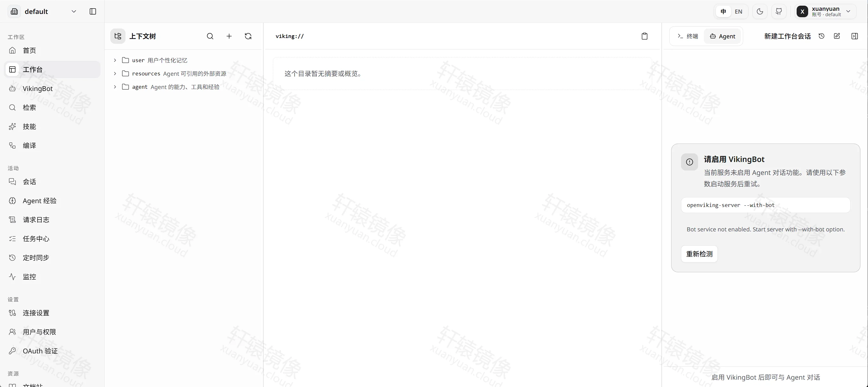This screenshot has width=868, height=387.
Task: Select the Agent tab
Action: click(x=723, y=36)
